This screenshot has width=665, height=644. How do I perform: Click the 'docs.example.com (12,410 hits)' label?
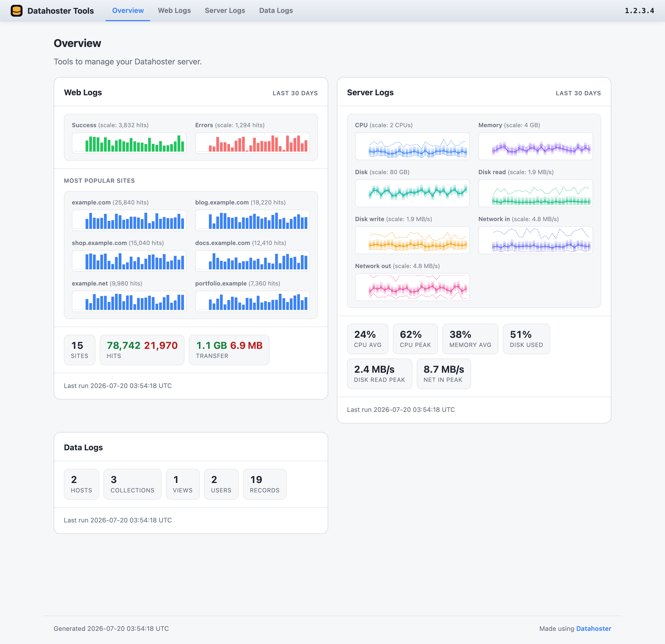click(x=241, y=243)
